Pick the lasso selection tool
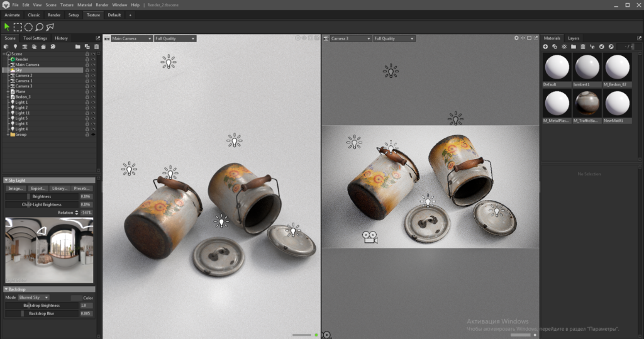644x339 pixels. [x=40, y=27]
